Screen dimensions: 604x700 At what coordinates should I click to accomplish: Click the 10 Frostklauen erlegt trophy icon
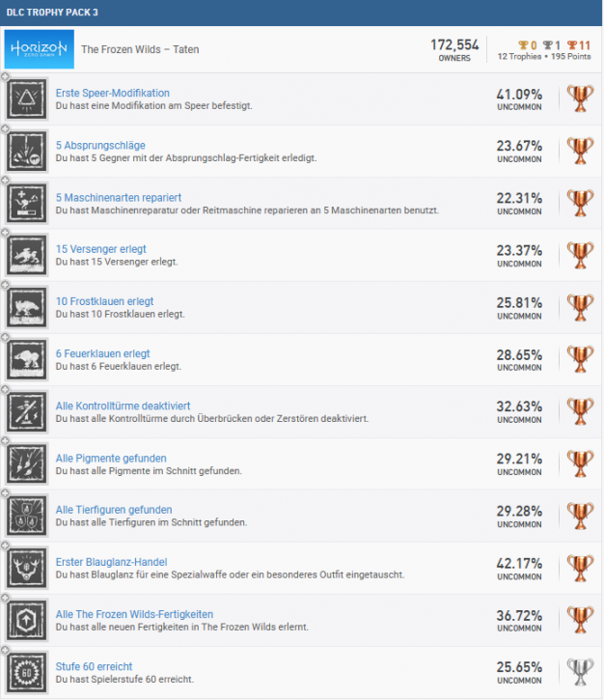27,308
